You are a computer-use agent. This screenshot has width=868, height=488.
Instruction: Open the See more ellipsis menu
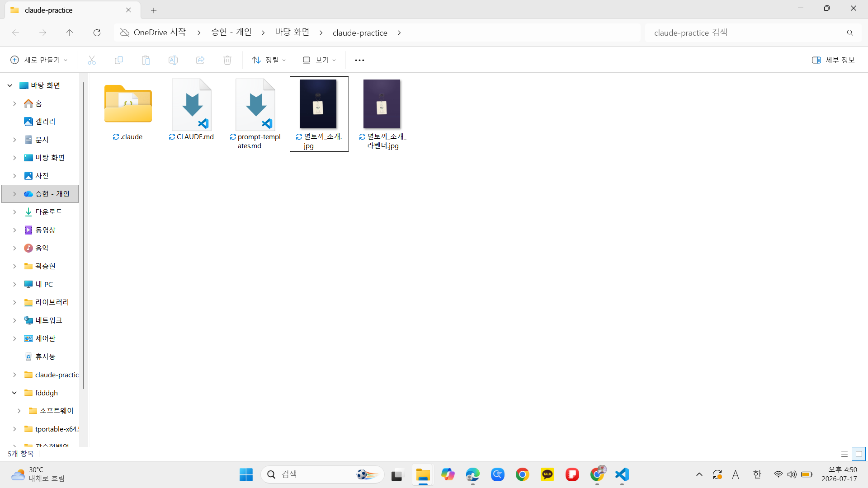359,60
